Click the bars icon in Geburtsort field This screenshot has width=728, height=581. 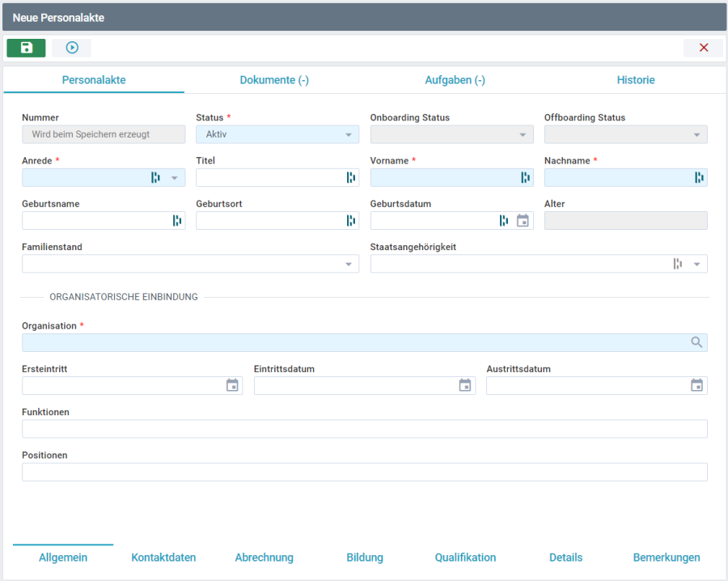(351, 221)
